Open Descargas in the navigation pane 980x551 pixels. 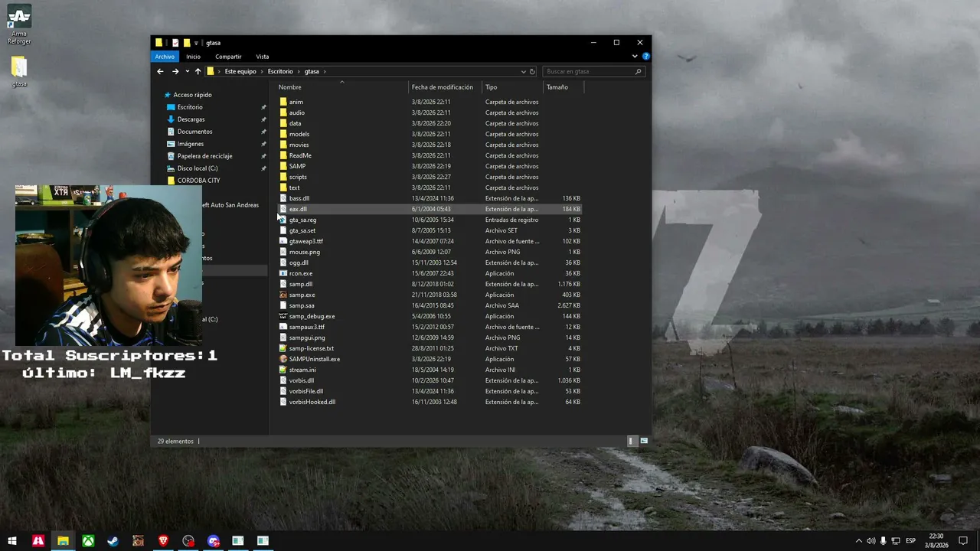(191, 119)
